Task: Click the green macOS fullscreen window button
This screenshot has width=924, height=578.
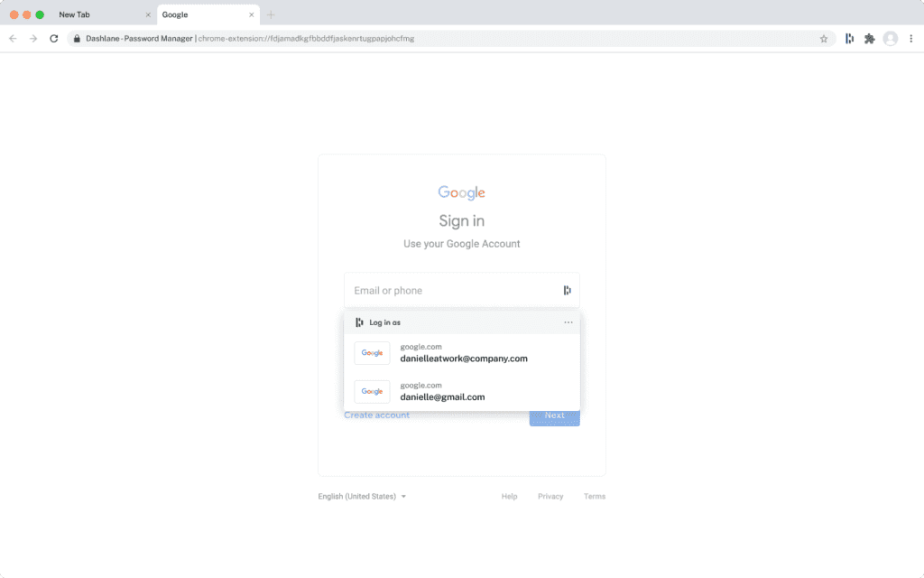Action: coord(40,14)
